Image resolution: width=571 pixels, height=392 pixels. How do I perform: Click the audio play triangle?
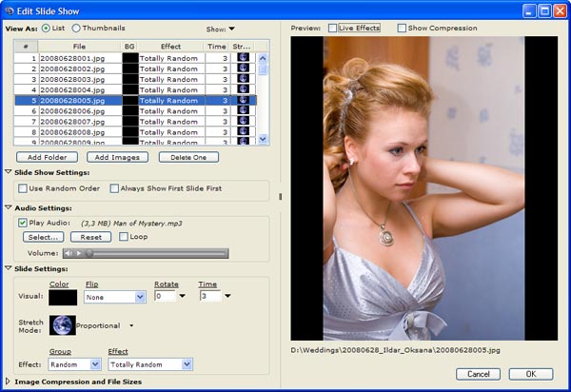(79, 253)
